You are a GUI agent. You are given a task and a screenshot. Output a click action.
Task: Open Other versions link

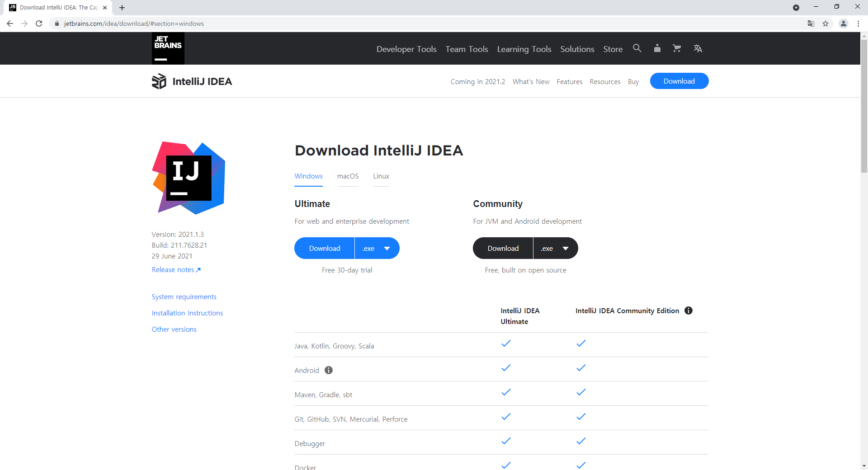point(174,329)
